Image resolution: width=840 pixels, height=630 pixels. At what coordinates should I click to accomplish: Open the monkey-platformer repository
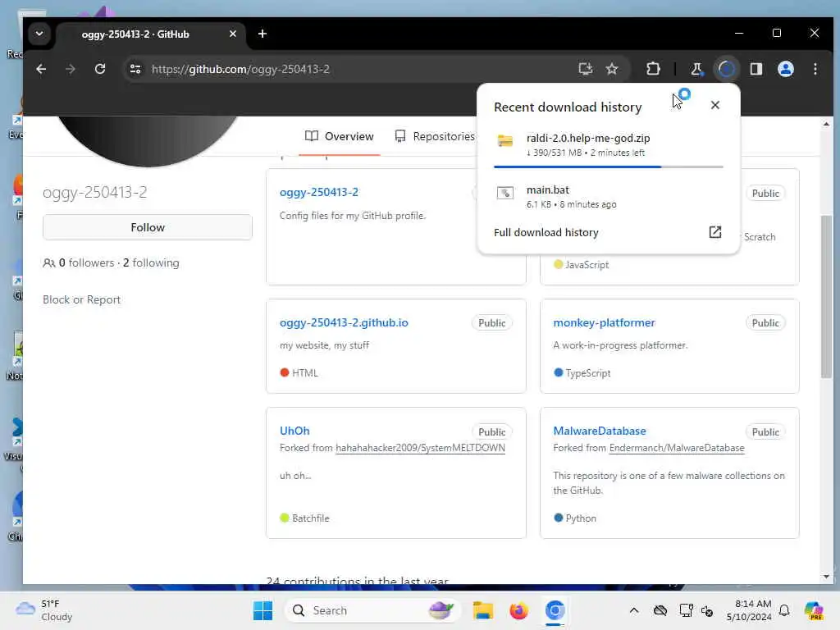pos(604,322)
